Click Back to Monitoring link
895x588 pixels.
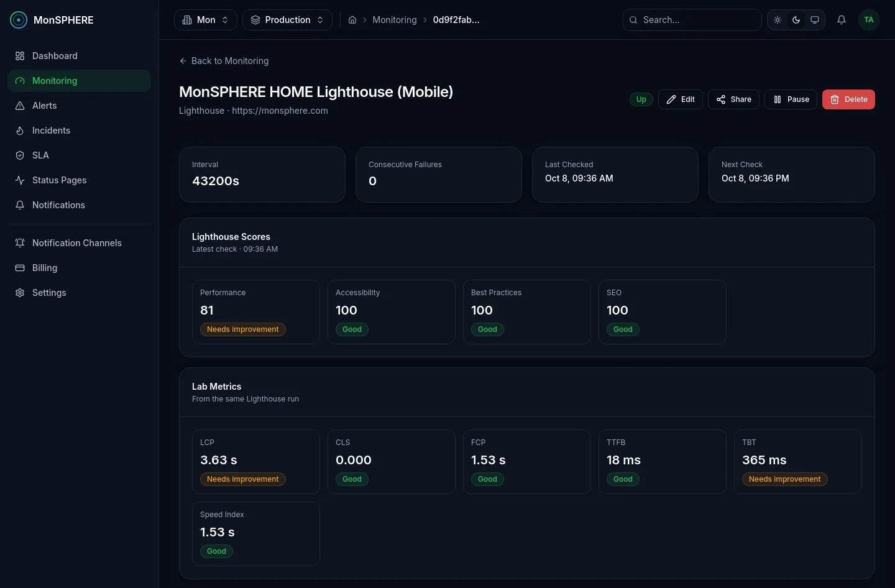[x=224, y=61]
